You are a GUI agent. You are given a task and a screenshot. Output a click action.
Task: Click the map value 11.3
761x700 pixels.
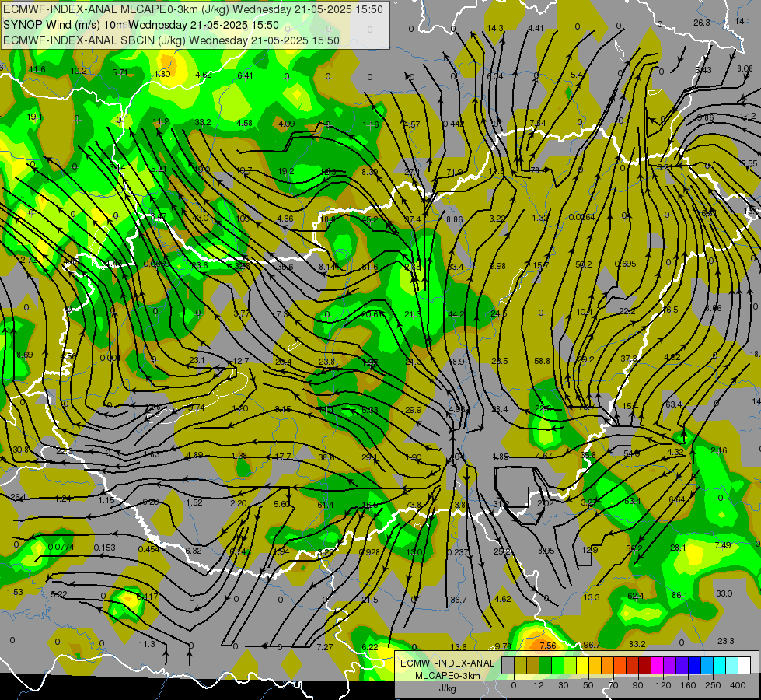147,644
